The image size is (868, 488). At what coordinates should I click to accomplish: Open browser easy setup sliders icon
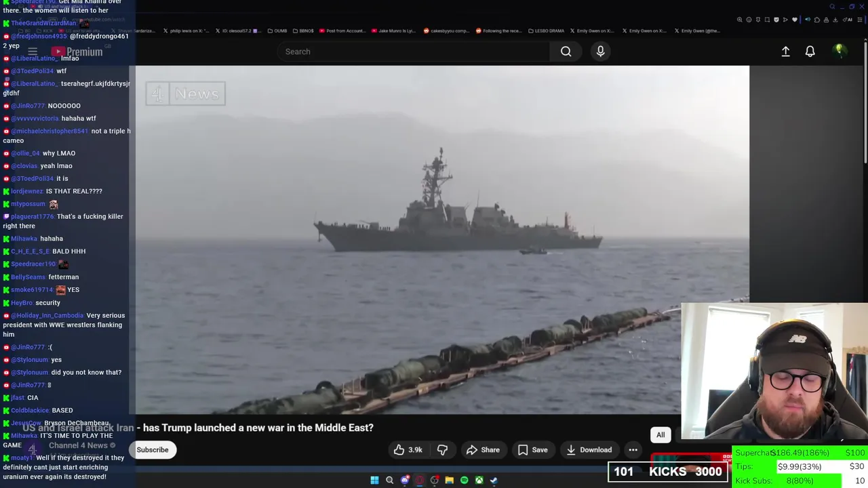point(859,20)
